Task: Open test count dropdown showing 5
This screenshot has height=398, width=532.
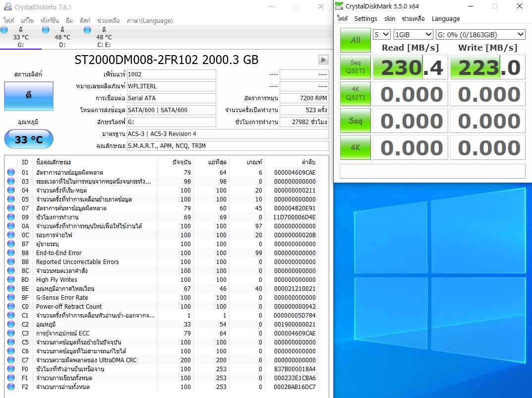Action: [x=382, y=35]
